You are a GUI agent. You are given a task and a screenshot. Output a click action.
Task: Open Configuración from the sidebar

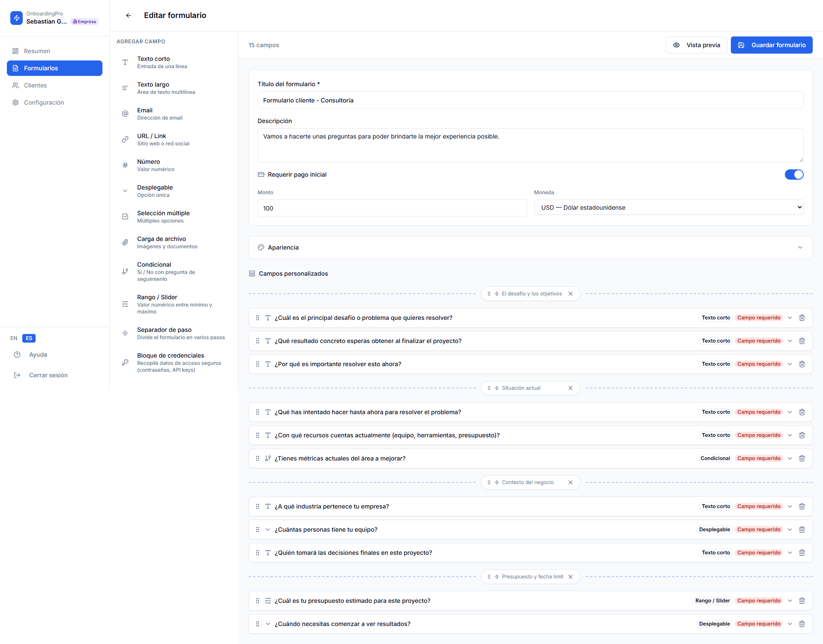coord(43,102)
